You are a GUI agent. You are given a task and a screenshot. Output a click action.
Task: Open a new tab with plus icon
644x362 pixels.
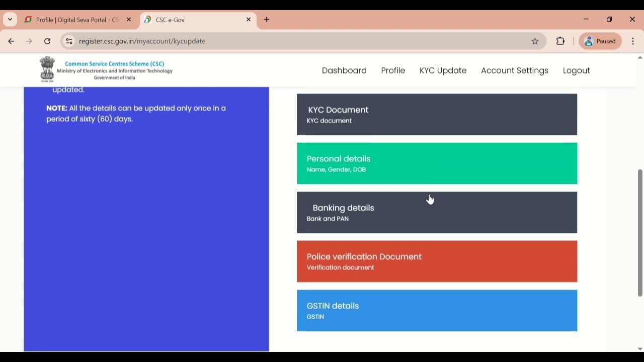267,20
